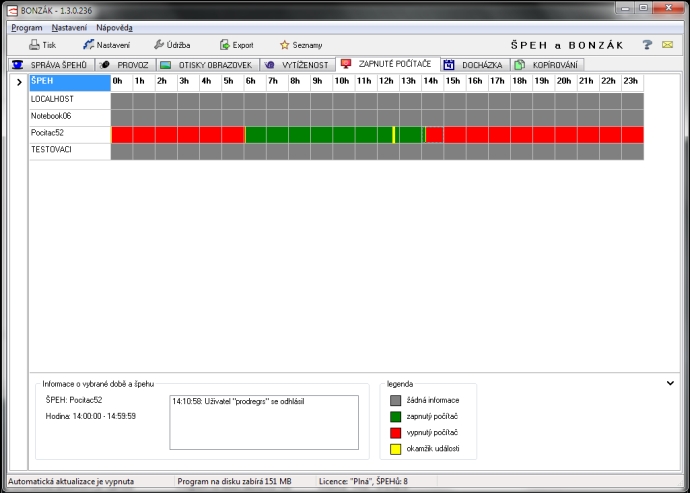
Task: Click the 'ŠPEH: Pocitac52' info label
Action: coord(74,400)
